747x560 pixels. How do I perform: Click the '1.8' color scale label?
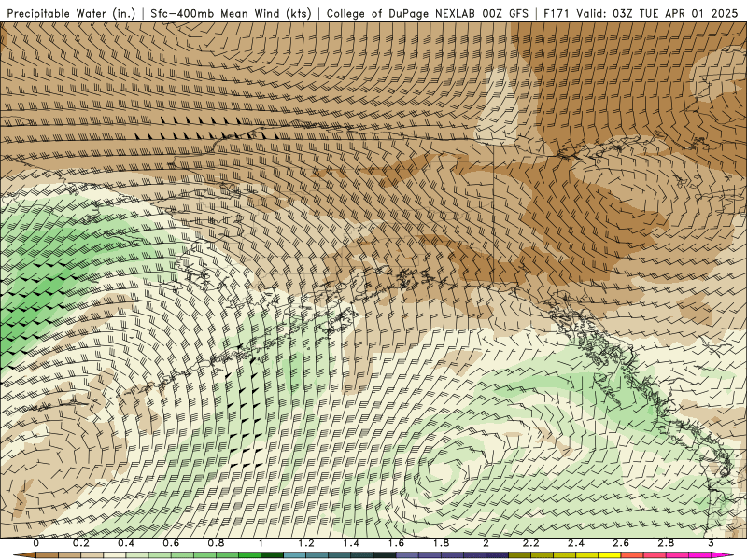[441, 543]
